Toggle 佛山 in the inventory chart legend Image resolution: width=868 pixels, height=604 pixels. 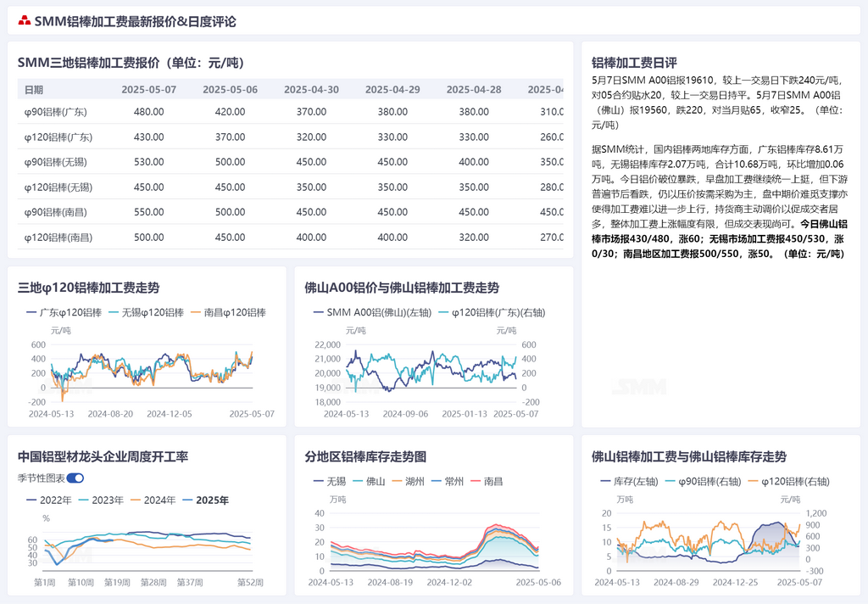tap(370, 482)
